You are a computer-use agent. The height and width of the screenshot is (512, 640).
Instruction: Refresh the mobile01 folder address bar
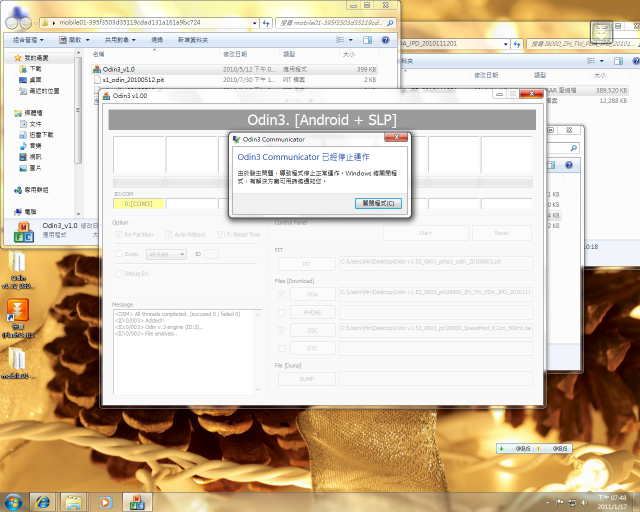267,23
